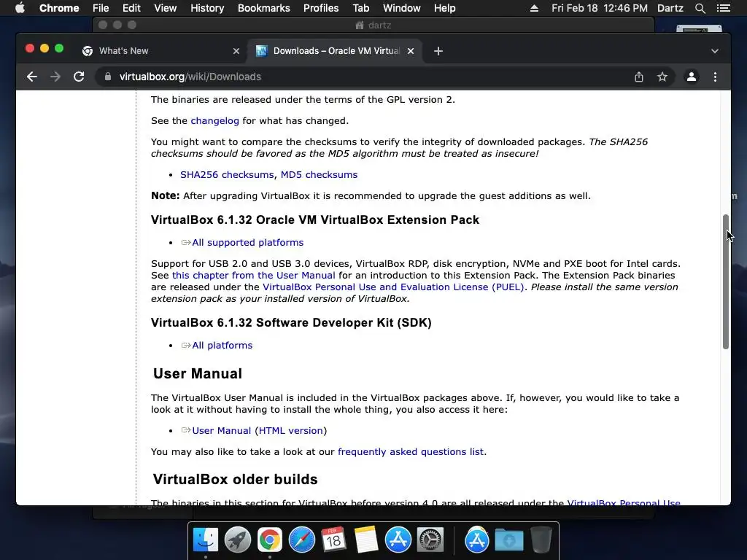Open the App Store icon next to Notes
747x560 pixels.
click(398, 540)
